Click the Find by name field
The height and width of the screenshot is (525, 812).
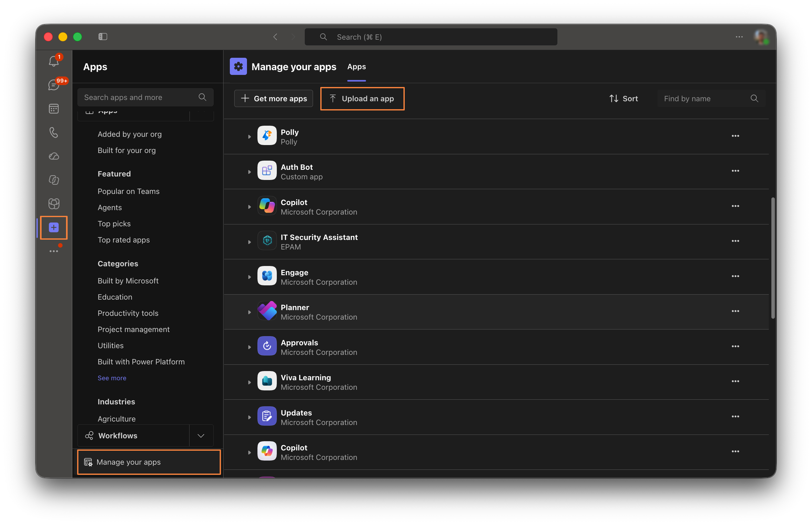coord(711,98)
